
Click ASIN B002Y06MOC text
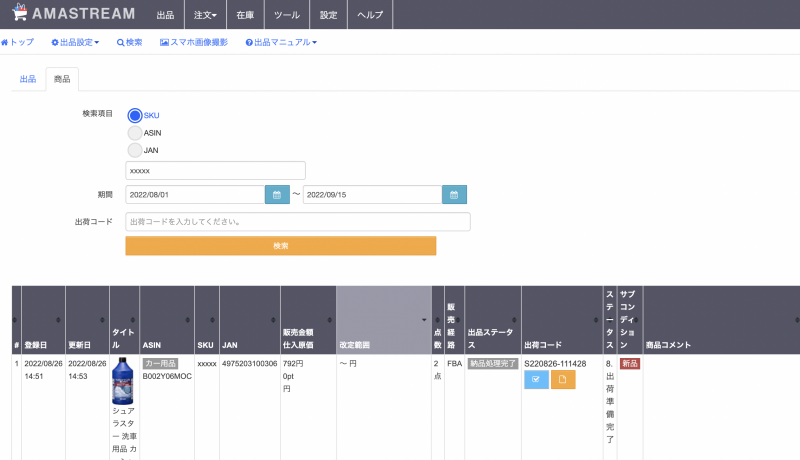point(167,376)
